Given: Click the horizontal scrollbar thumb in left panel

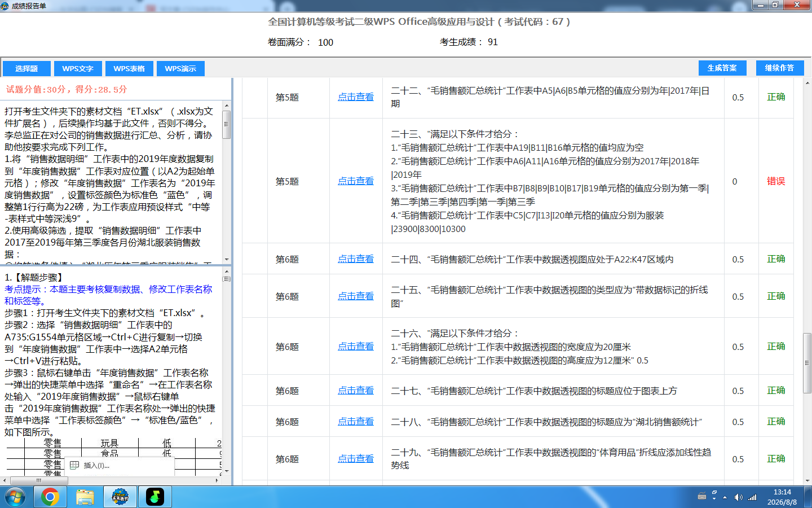Looking at the screenshot, I should pyautogui.click(x=39, y=481).
